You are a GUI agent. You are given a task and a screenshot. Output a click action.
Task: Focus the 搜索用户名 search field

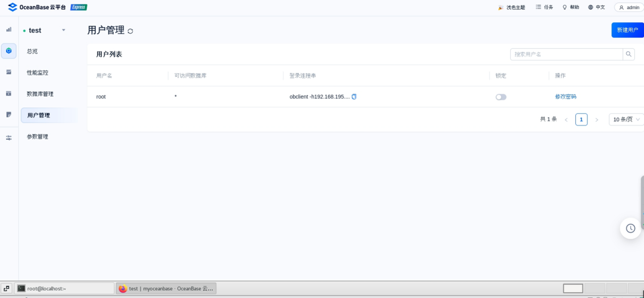coord(566,54)
